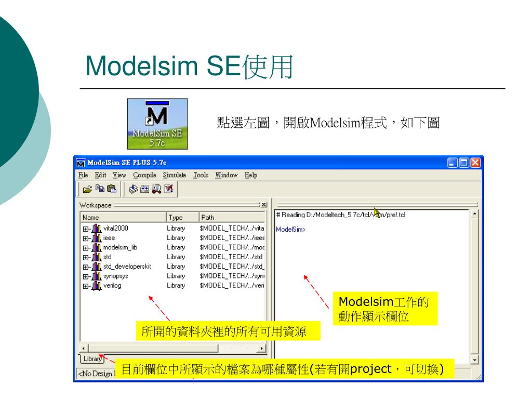This screenshot has width=532, height=399.
Task: Expand the synopsys library node
Action: tap(86, 276)
